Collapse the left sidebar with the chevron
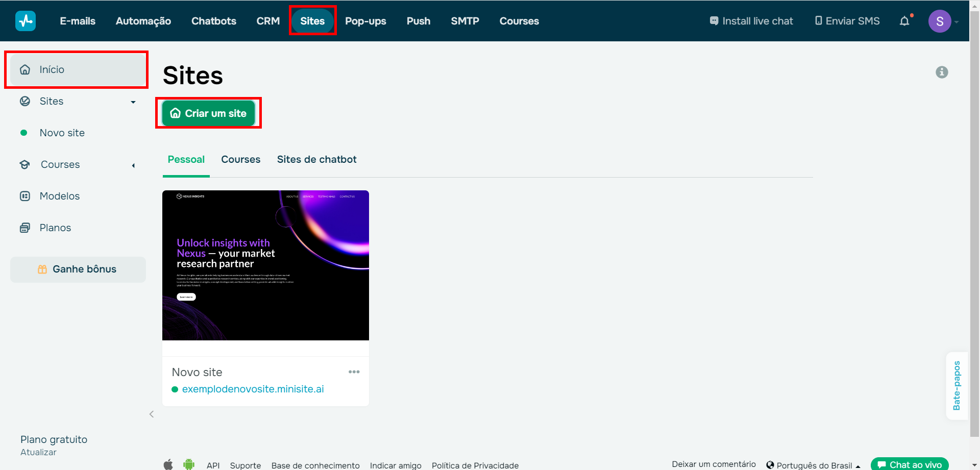The height and width of the screenshot is (470, 980). click(x=152, y=414)
